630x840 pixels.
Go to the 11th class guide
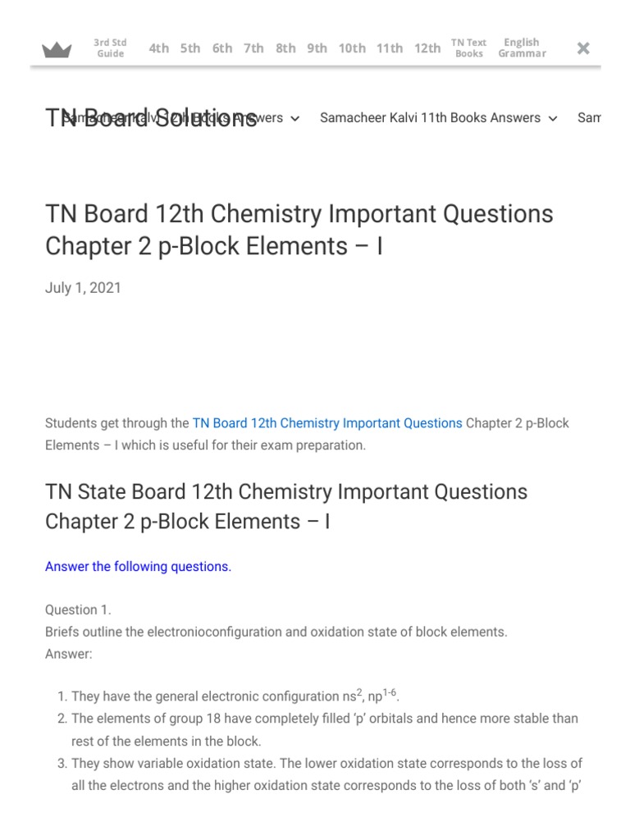point(390,48)
